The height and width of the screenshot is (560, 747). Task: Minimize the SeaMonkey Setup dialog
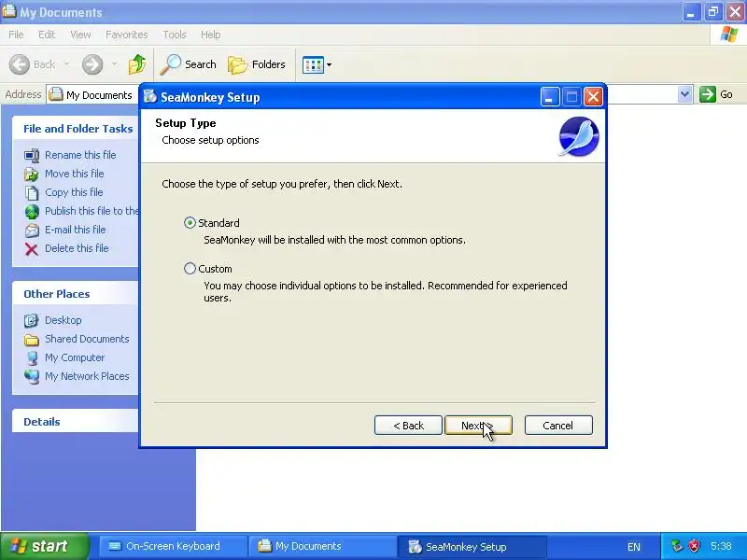(x=550, y=97)
